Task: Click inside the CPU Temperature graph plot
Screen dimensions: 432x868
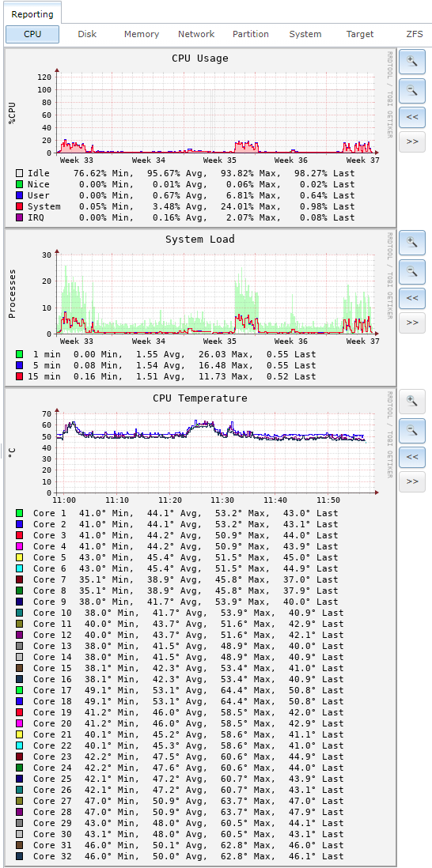Action: (x=216, y=453)
